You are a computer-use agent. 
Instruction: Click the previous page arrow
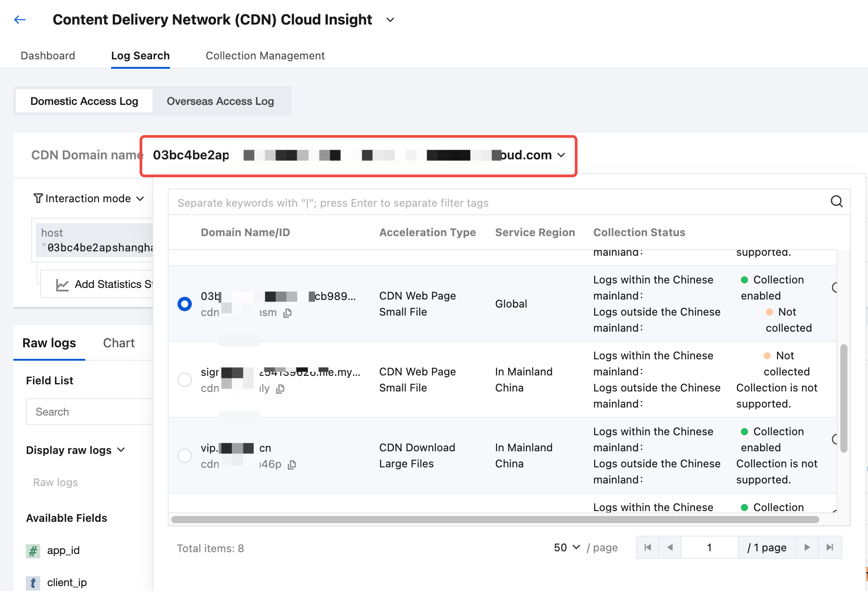(670, 547)
